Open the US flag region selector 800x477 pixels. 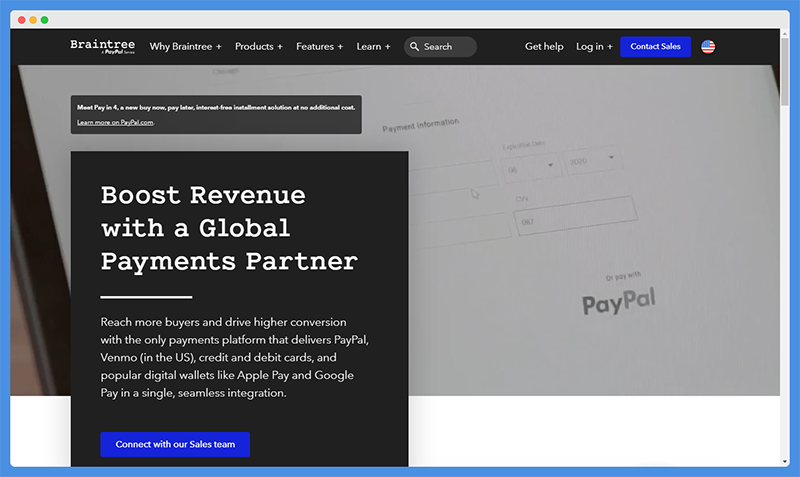708,46
